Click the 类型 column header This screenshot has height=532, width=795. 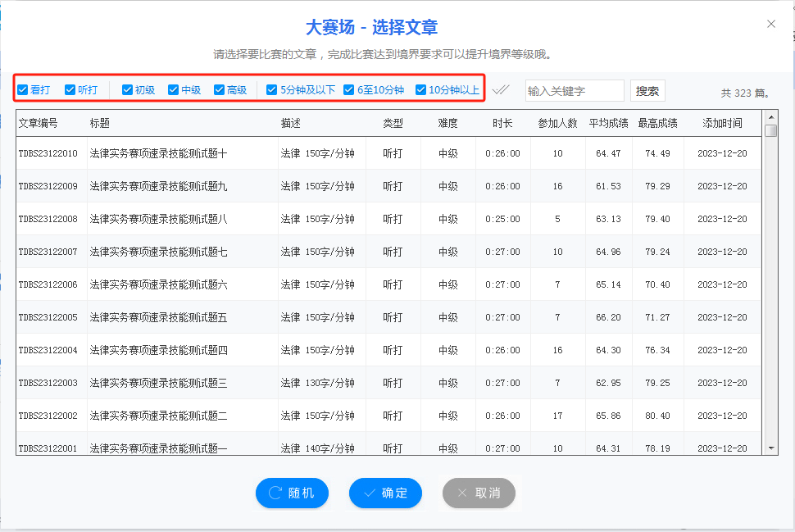coord(393,123)
